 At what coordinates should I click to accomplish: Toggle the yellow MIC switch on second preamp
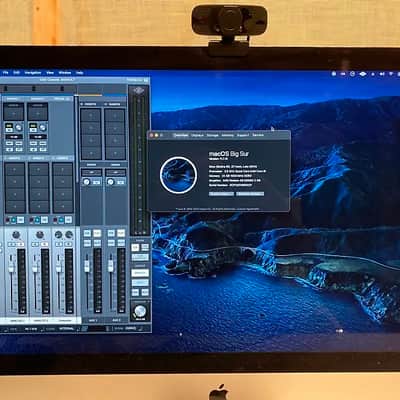click(x=33, y=126)
